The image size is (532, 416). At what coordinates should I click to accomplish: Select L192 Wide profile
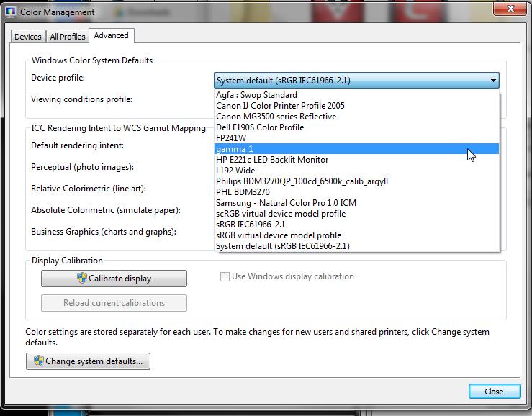coord(356,171)
